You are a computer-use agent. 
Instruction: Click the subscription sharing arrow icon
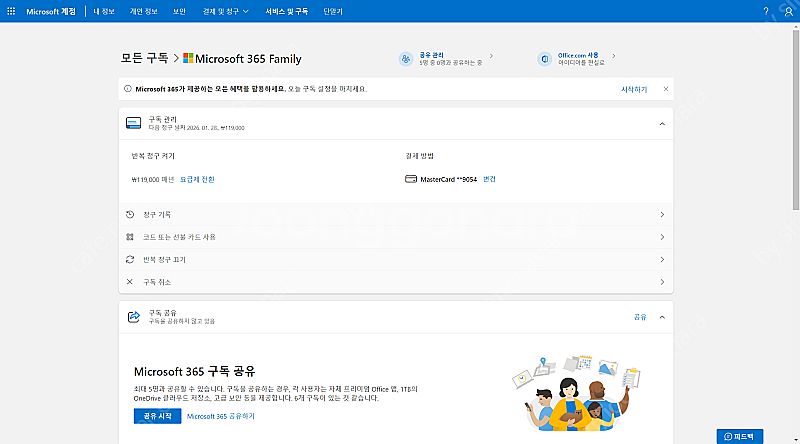[x=134, y=317]
